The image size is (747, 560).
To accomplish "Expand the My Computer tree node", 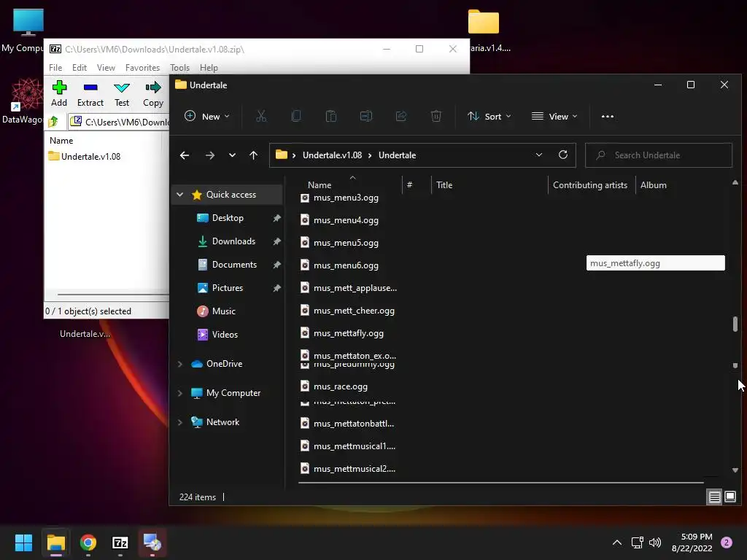I will pyautogui.click(x=180, y=393).
